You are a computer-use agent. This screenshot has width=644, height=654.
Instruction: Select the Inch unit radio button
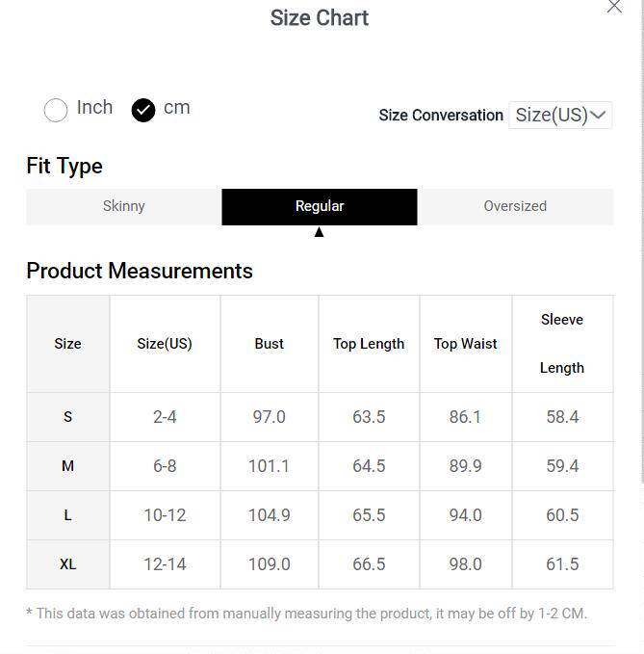(56, 110)
